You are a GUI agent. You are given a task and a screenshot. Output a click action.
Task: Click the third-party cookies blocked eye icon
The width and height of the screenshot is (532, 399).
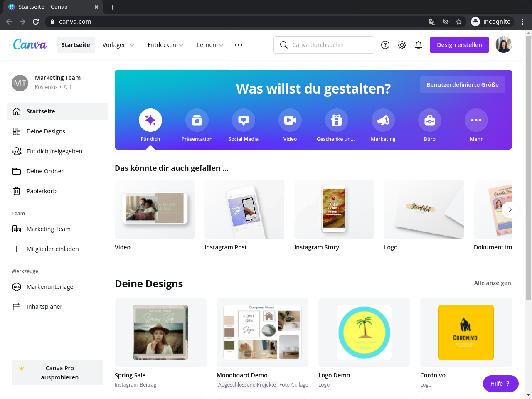pos(446,22)
